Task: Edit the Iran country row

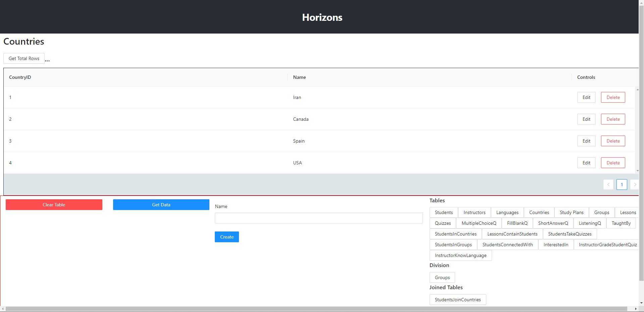Action: coord(586,97)
